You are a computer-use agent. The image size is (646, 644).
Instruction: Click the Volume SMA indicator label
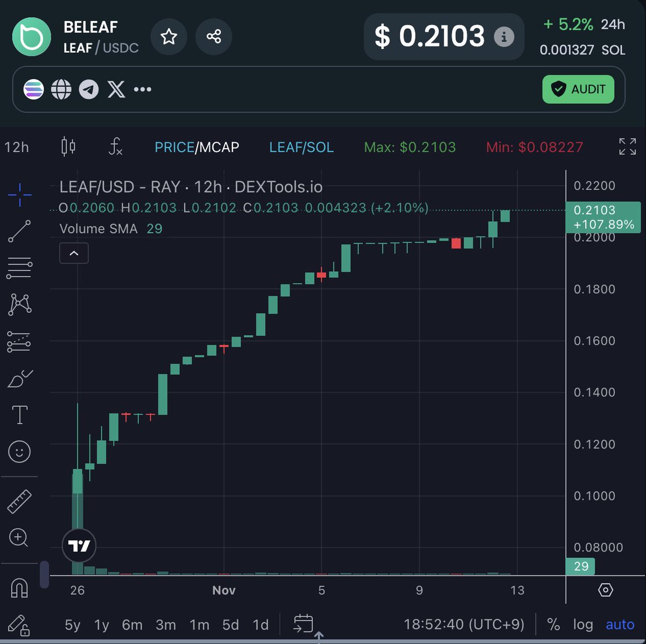point(99,229)
